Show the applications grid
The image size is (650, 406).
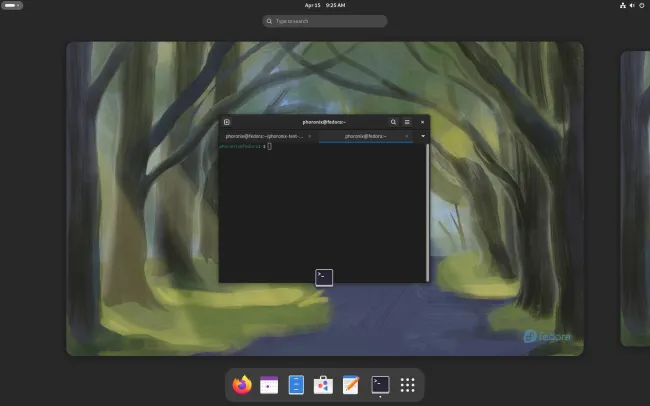[407, 384]
